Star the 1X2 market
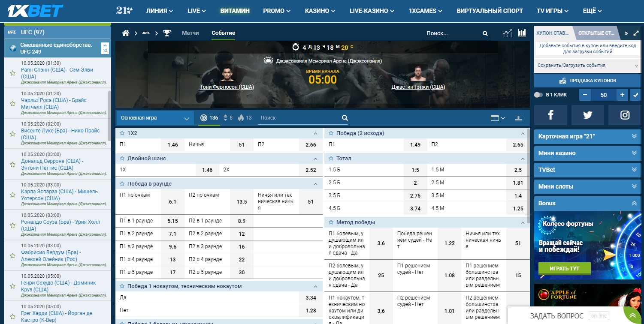Screen dimensions: 644x324 tap(121, 133)
